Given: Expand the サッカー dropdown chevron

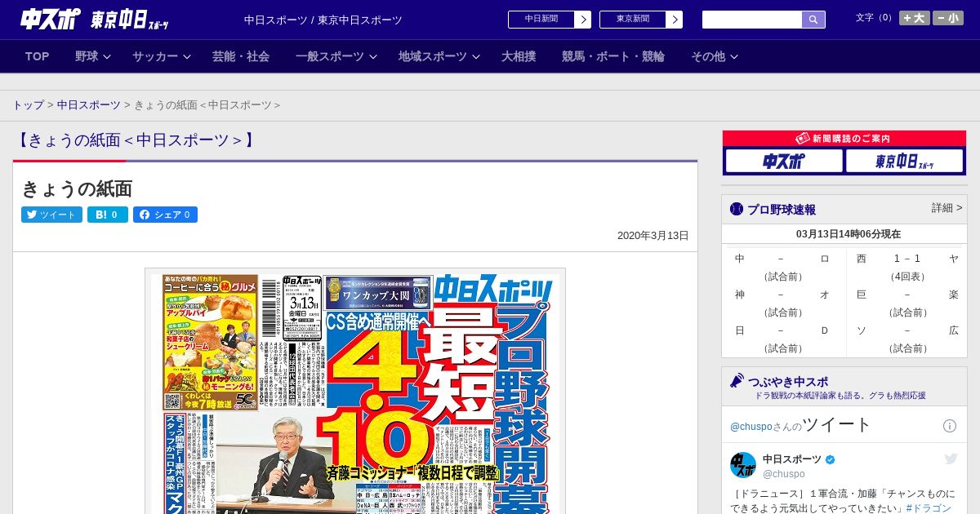Looking at the screenshot, I should 187,57.
